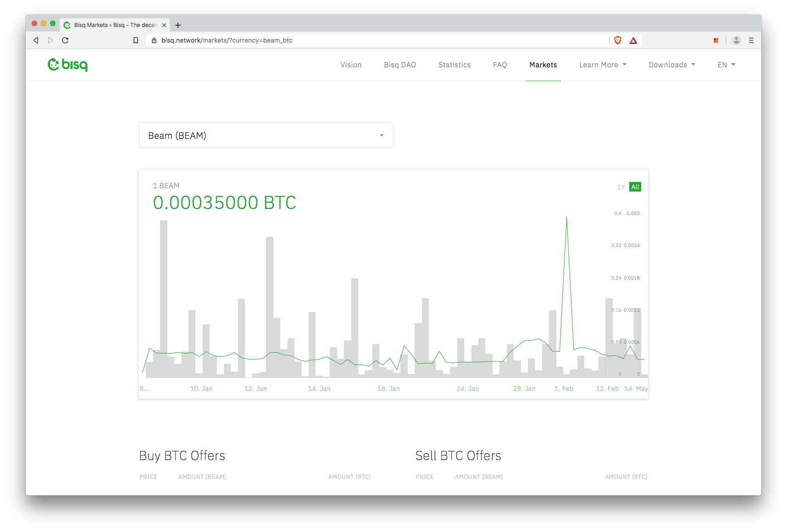Click PRICE column header under Buy BTC Offers
This screenshot has width=787, height=532.
tap(148, 477)
